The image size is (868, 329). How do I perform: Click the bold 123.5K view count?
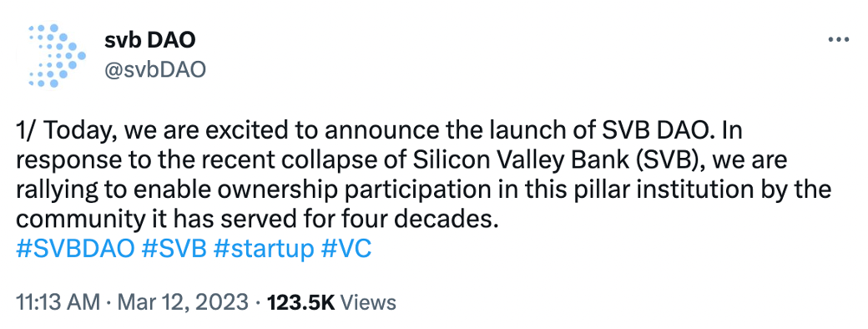pos(301,302)
